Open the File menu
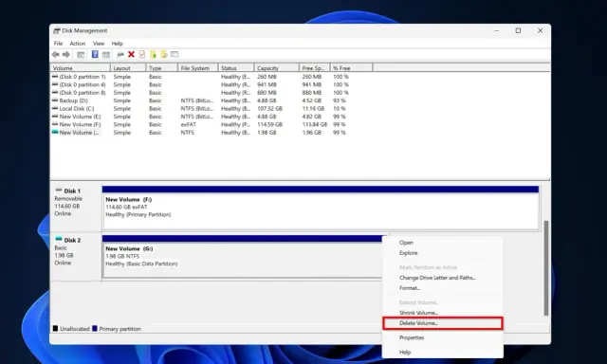Screen dimensions: 607x364 58,44
